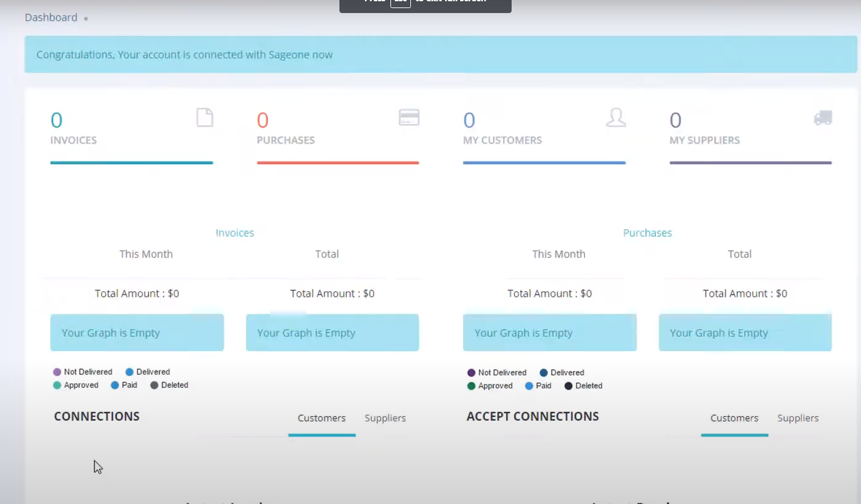Click Invoices Total empty graph box
Image resolution: width=861 pixels, height=504 pixels.
point(333,332)
